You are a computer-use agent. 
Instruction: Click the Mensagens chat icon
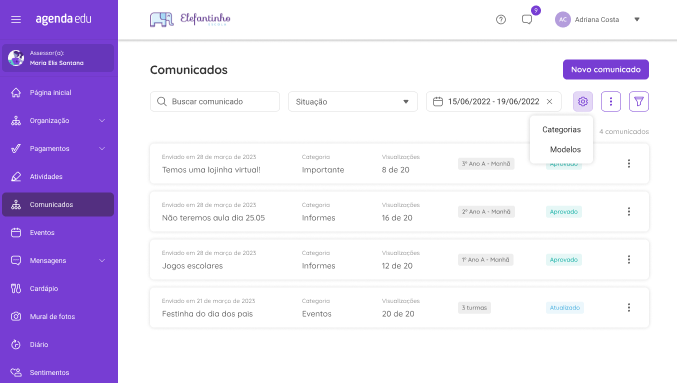pos(16,260)
